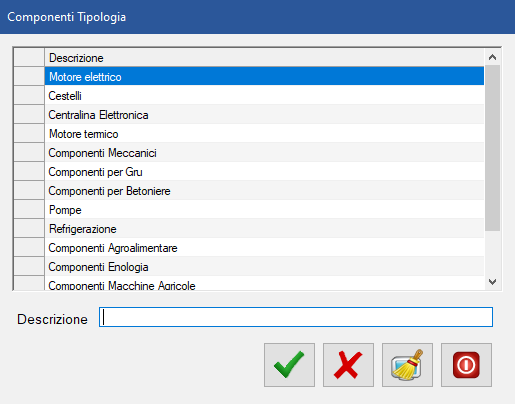The image size is (515, 404).
Task: Exit using the red power button
Action: 466,365
